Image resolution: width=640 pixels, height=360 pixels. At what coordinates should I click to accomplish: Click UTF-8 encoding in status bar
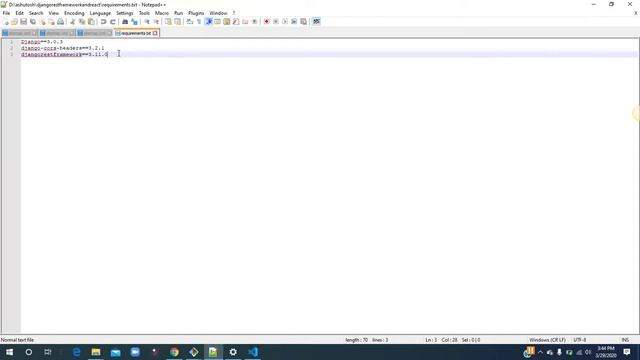tap(580, 340)
